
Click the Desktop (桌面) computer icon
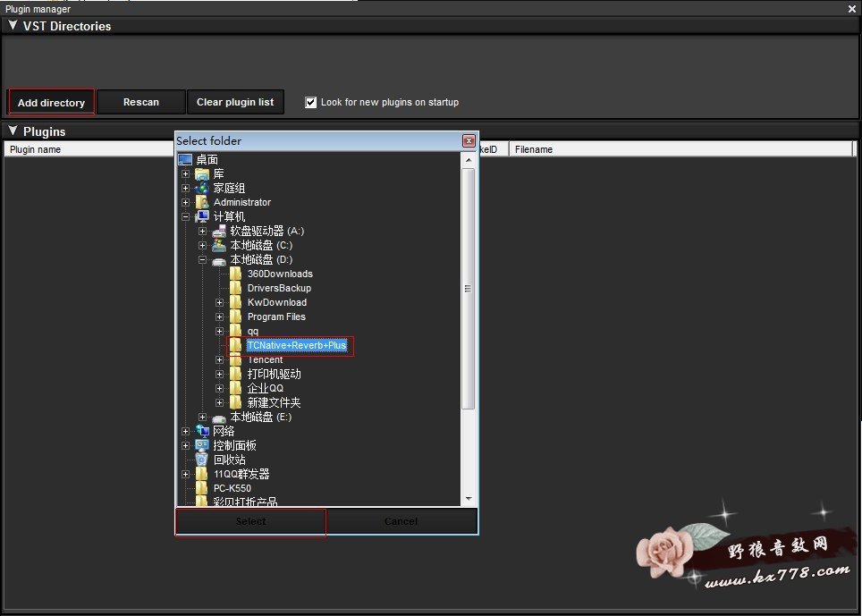coord(185,159)
